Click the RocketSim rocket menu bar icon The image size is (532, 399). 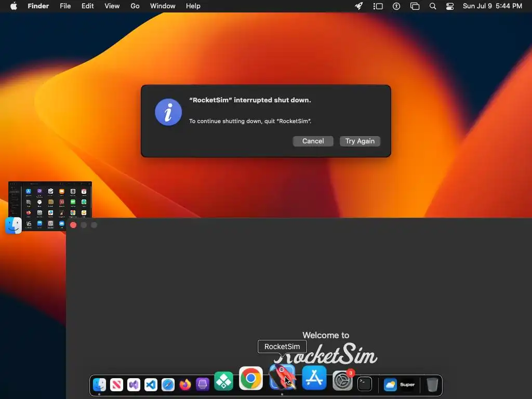[x=359, y=6]
